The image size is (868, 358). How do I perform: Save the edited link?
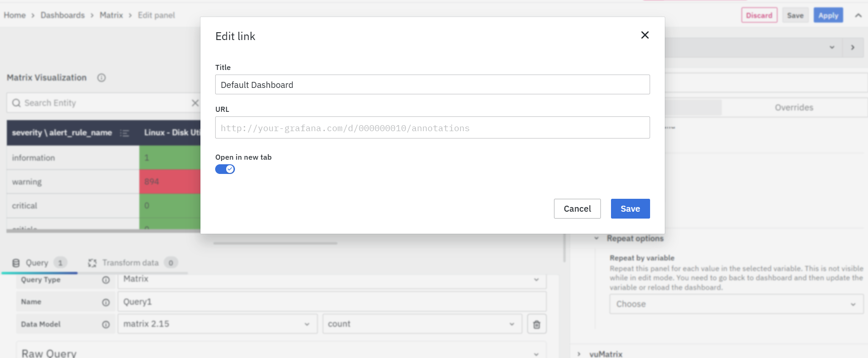point(630,209)
